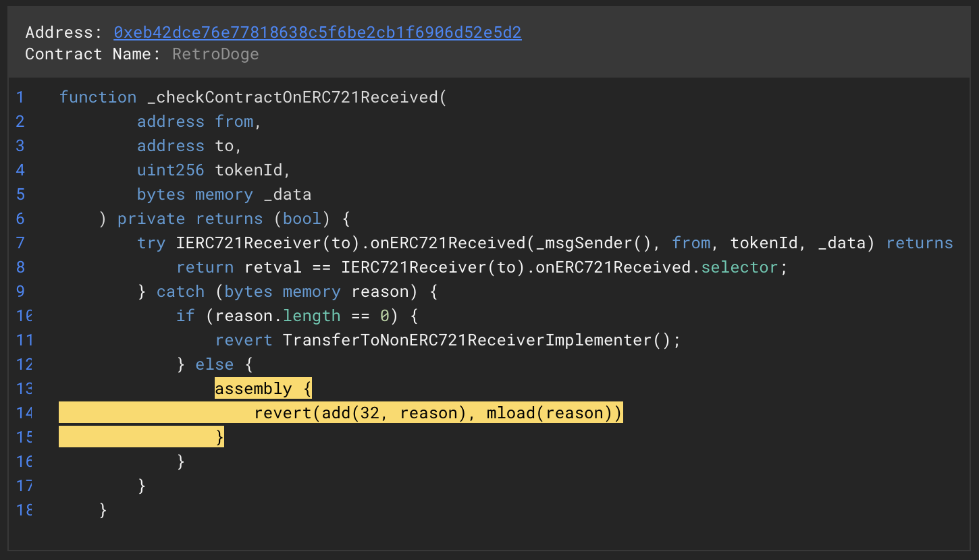Click the RetroDoge contract name
Viewport: 979px width, 560px height.
(x=215, y=54)
